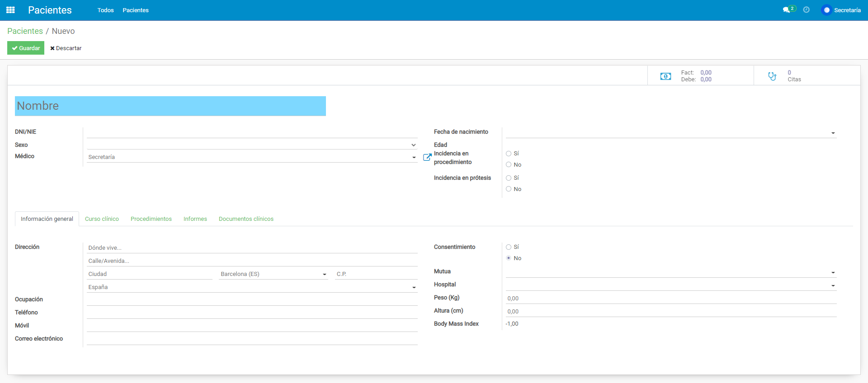The width and height of the screenshot is (868, 383).
Task: Open the Sexo dropdown
Action: (252, 145)
